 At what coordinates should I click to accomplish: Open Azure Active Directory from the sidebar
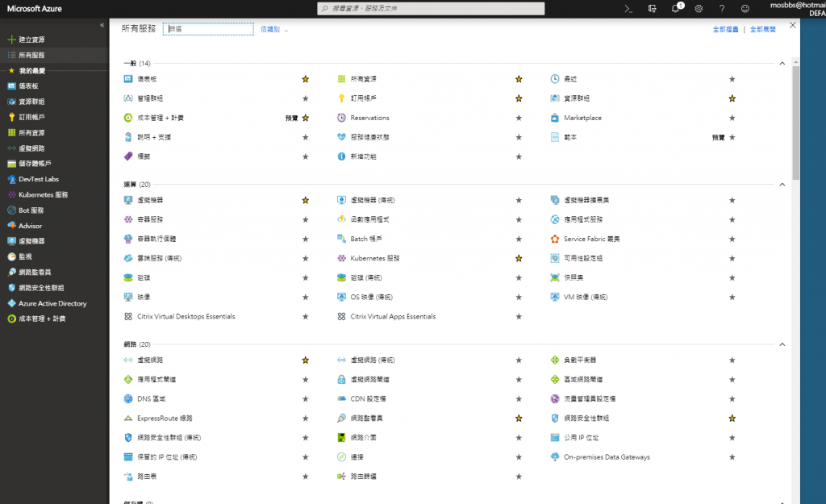coord(55,303)
